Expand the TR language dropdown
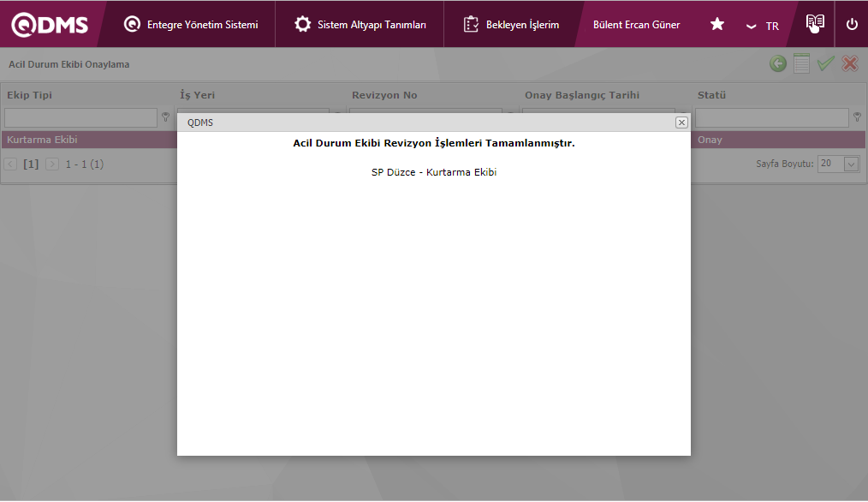The height and width of the screenshot is (502, 868). pyautogui.click(x=762, y=26)
